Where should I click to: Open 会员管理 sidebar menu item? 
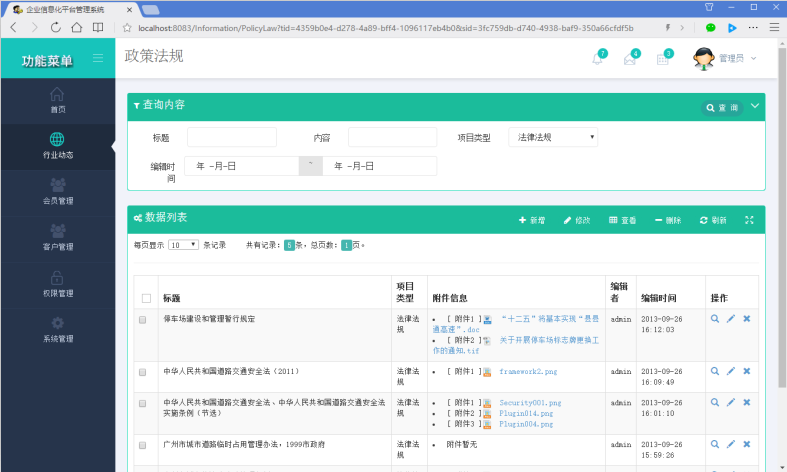57,192
